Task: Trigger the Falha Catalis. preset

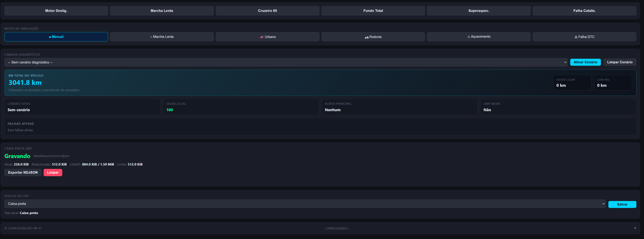Action: [584, 11]
